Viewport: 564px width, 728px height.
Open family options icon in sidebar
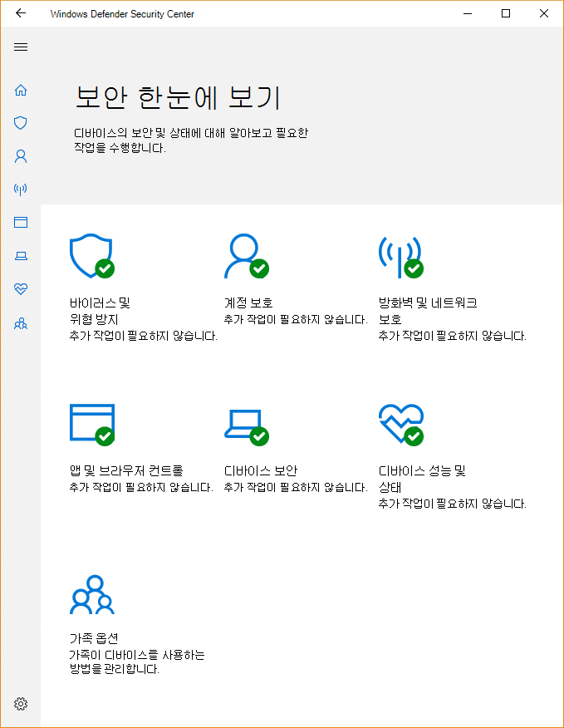pyautogui.click(x=21, y=323)
